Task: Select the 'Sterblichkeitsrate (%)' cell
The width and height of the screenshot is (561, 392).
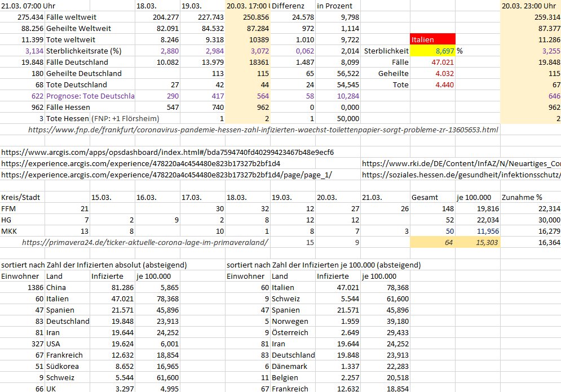Action: click(90, 51)
